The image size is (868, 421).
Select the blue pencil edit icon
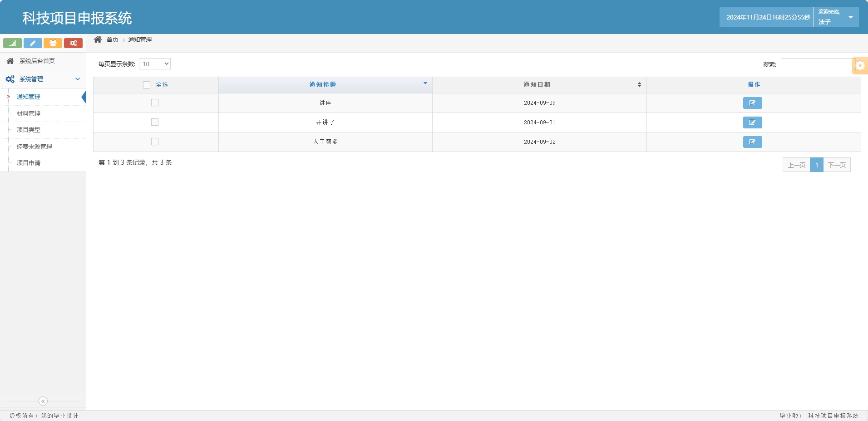coord(33,43)
